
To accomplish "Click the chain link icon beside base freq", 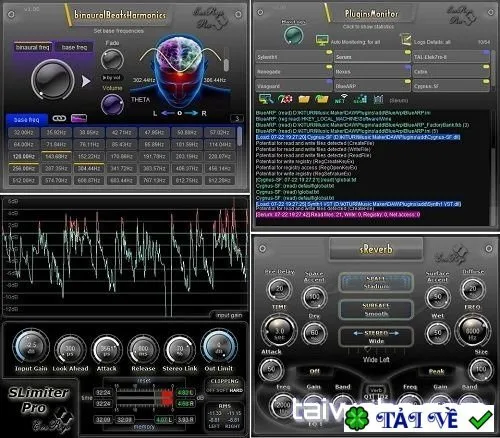I will point(59,118).
